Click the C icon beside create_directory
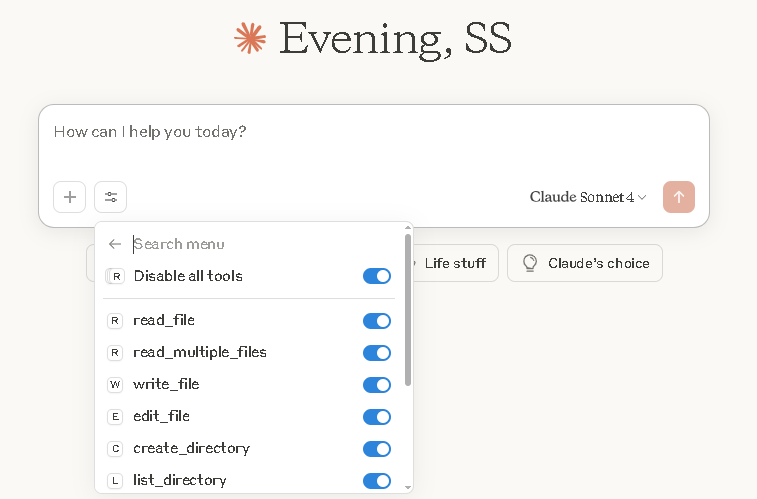Viewport: 757px width, 499px height. pos(115,449)
